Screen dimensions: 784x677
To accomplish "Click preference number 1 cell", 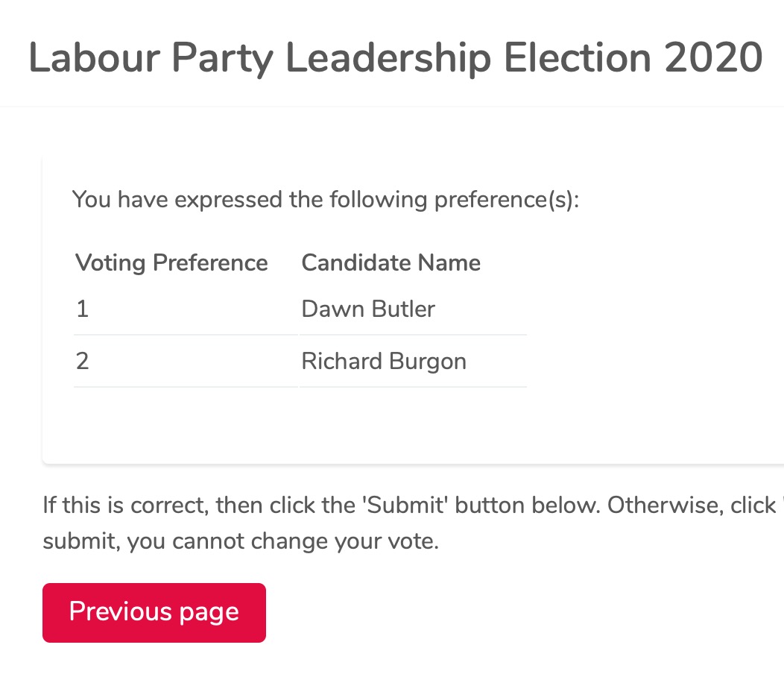I will (83, 309).
